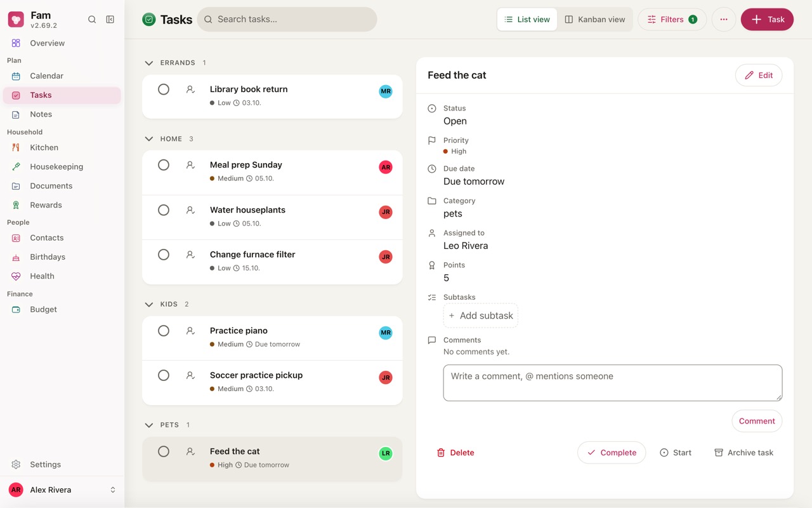Image resolution: width=812 pixels, height=508 pixels.
Task: Open Overview in sidebar
Action: [62, 43]
